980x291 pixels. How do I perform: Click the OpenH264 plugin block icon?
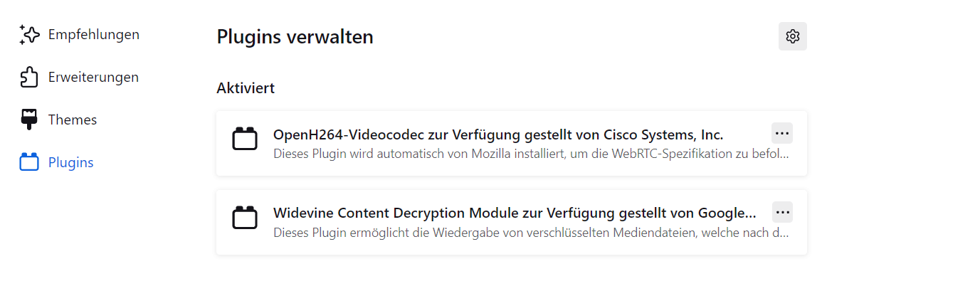(245, 139)
